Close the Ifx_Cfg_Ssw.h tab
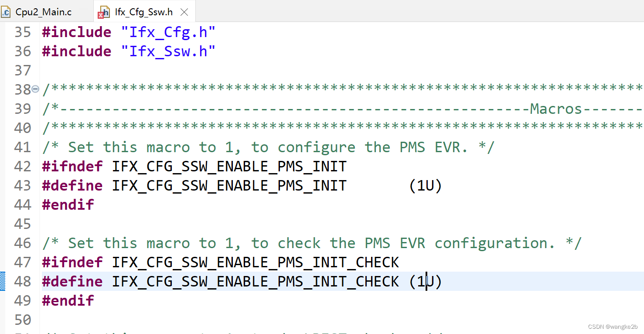The width and height of the screenshot is (644, 334). click(x=184, y=11)
